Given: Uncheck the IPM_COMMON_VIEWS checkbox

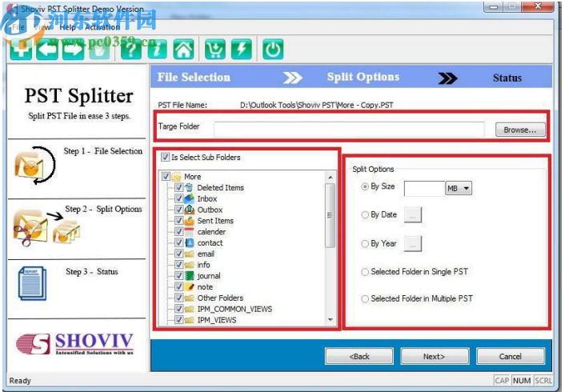Looking at the screenshot, I should pyautogui.click(x=179, y=309).
